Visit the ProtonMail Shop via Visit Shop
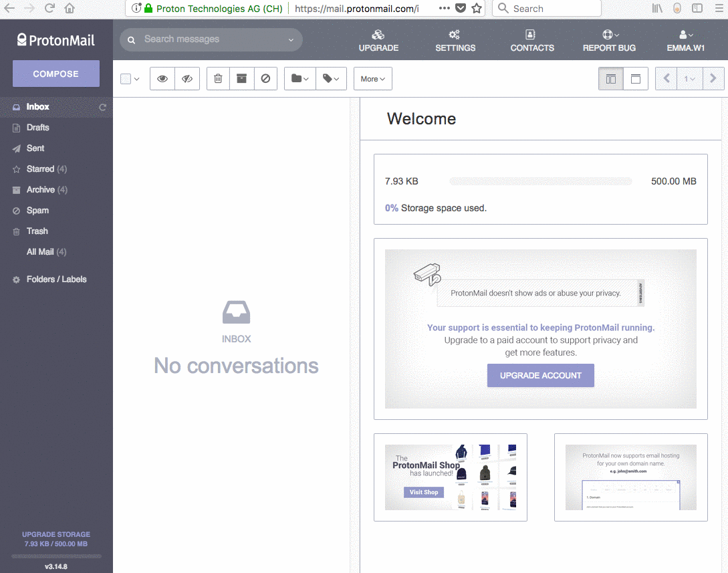728x573 pixels. click(x=423, y=491)
